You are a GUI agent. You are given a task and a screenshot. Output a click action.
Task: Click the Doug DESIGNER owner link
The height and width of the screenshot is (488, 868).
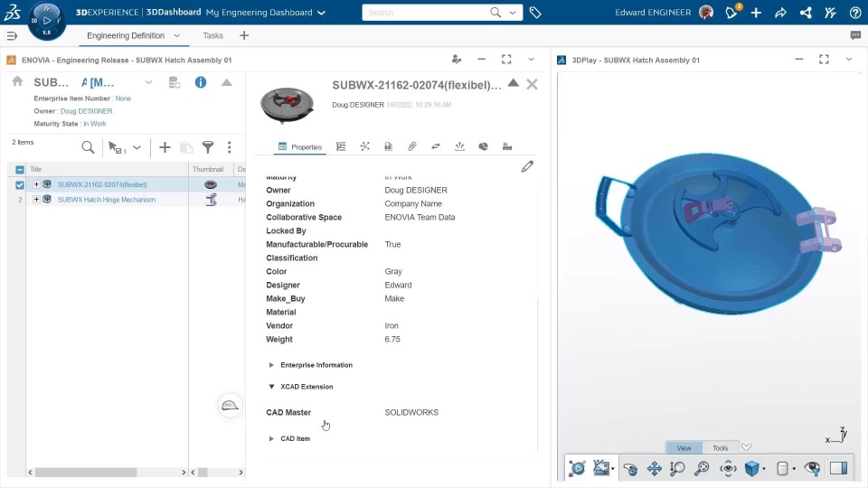click(x=87, y=111)
